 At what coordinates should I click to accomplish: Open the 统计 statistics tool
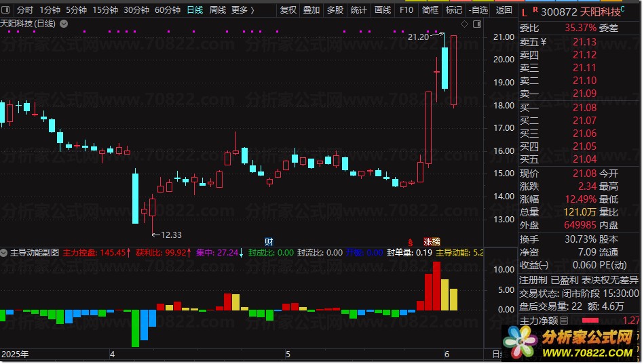(x=358, y=10)
